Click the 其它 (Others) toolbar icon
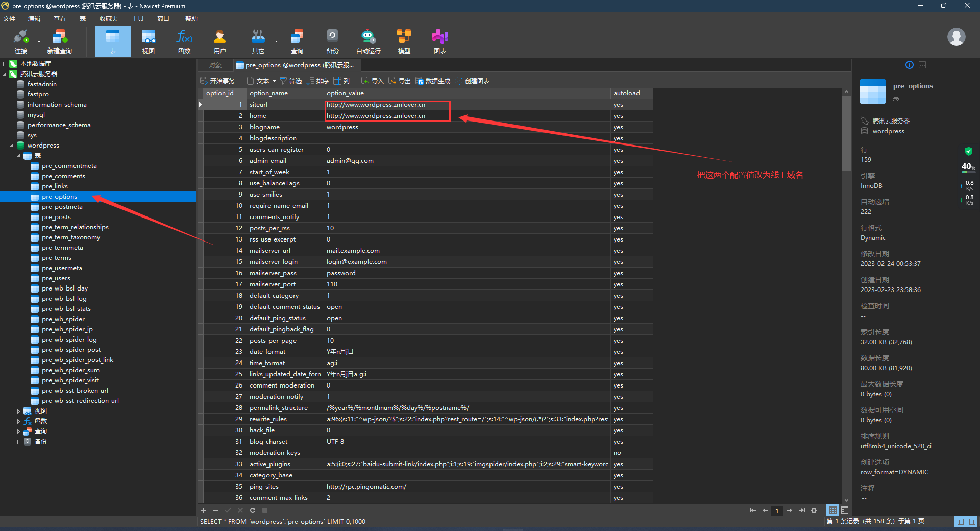 pyautogui.click(x=258, y=41)
